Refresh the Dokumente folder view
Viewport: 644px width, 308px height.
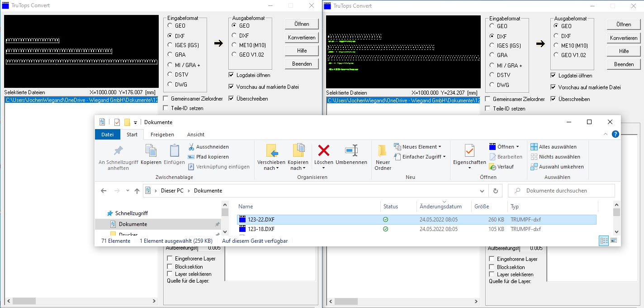coord(496,191)
